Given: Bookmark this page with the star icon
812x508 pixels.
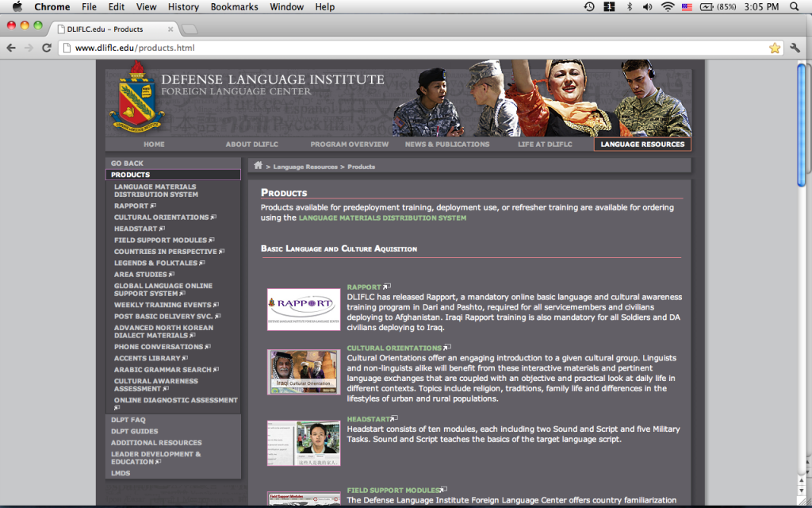Looking at the screenshot, I should point(774,48).
